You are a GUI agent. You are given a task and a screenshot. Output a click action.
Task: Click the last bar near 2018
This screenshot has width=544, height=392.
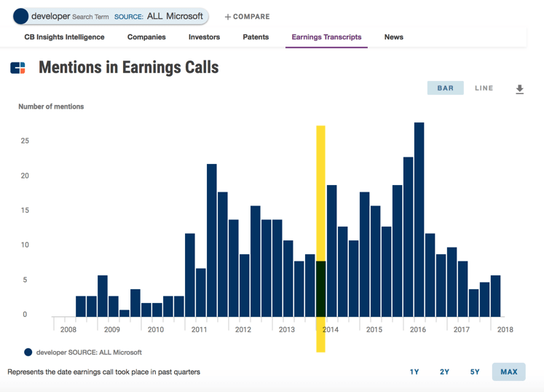point(495,296)
